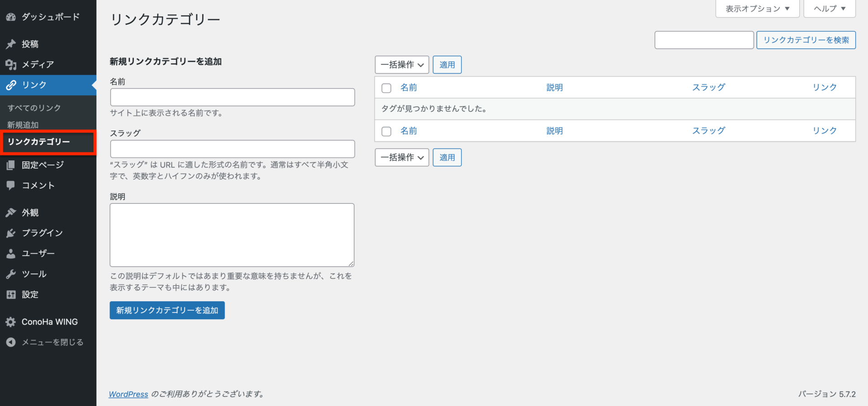Follow the WordPress footer link

(128, 394)
